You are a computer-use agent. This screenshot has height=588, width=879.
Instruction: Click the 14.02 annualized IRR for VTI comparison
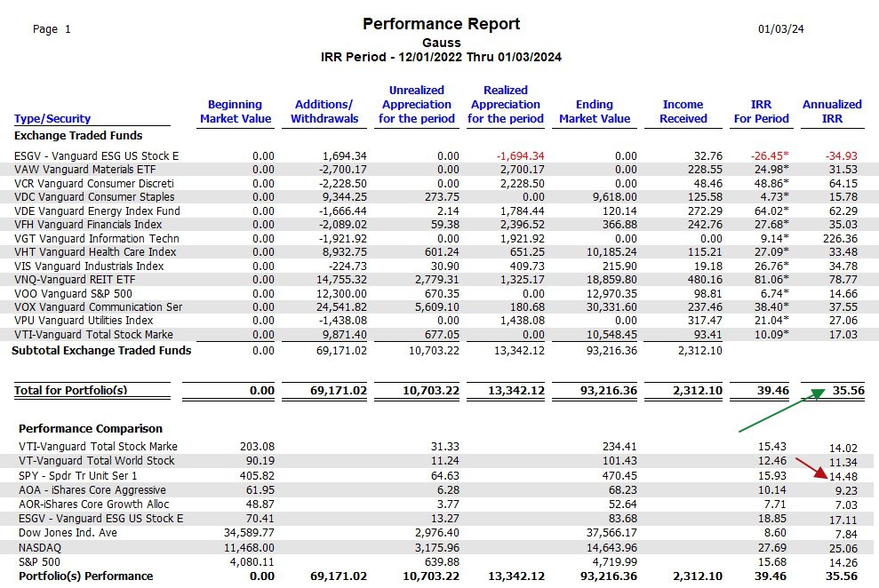pyautogui.click(x=843, y=448)
